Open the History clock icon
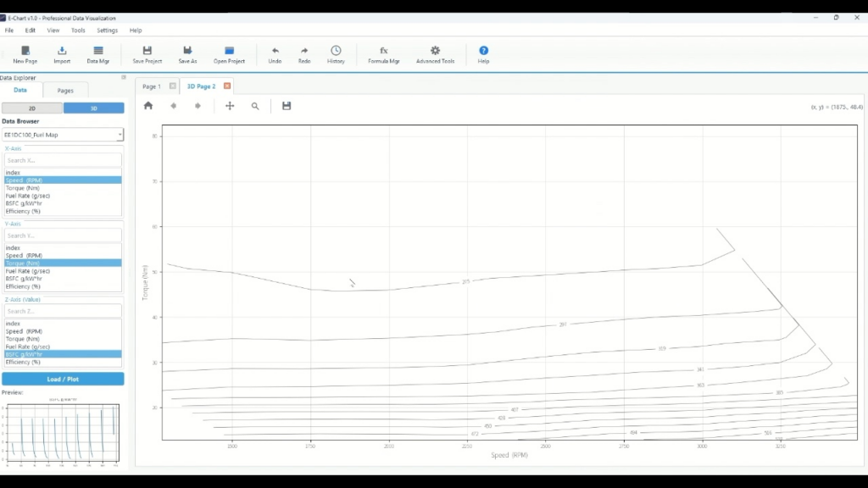Viewport: 868px width, 488px height. point(336,55)
